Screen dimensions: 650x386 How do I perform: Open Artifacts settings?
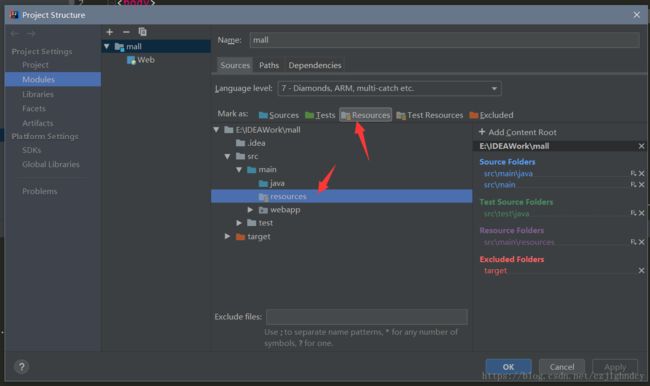38,123
